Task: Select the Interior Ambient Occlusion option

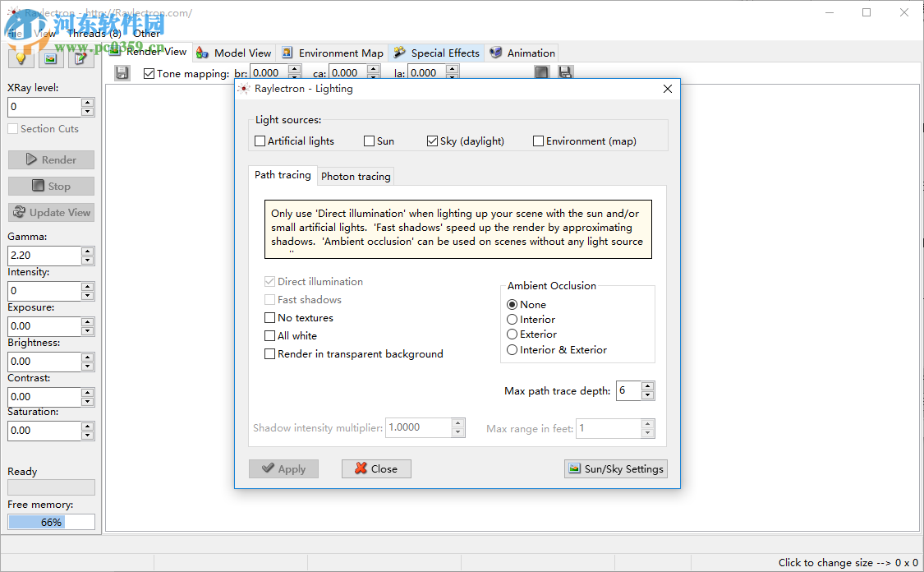Action: pos(511,320)
